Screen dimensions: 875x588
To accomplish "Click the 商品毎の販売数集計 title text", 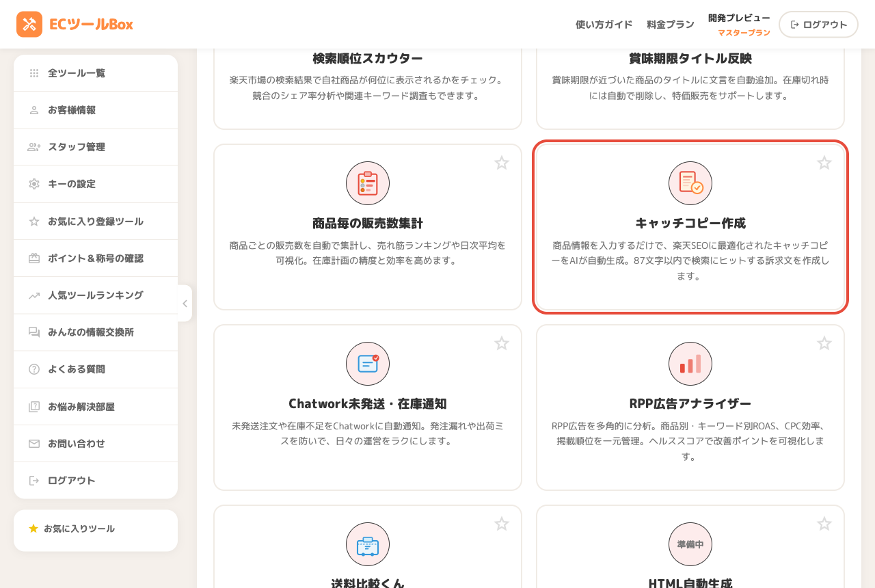I will pyautogui.click(x=368, y=223).
